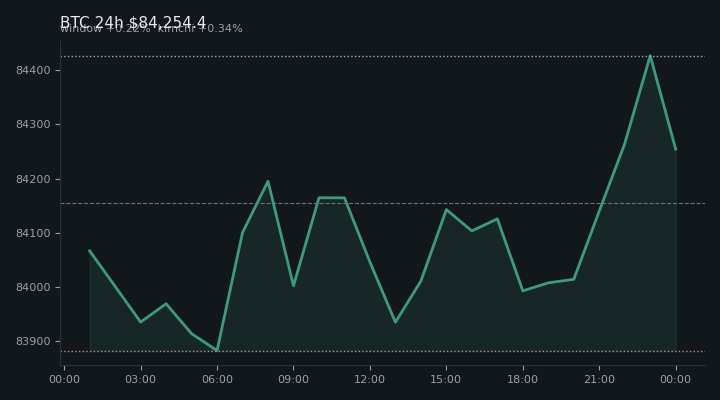Click the 84400 price axis label
Screen dimensions: 720x400
[x=33, y=70]
